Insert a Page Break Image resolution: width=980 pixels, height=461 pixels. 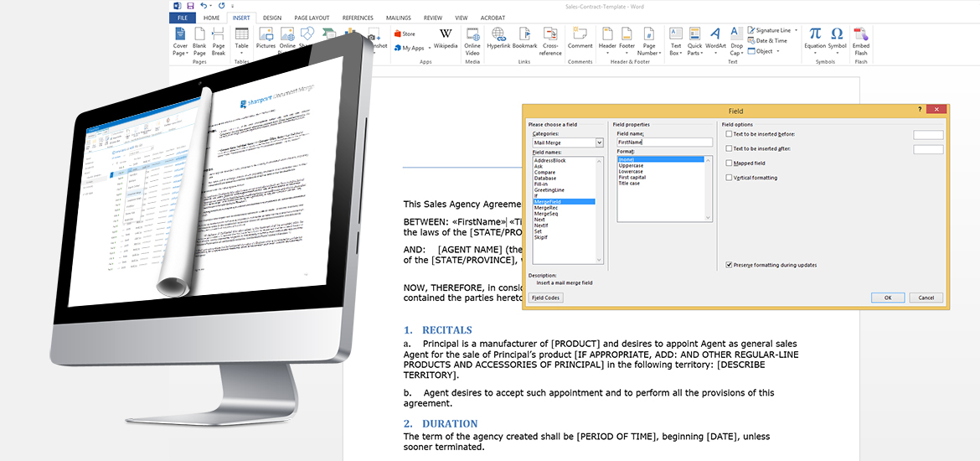[x=218, y=41]
